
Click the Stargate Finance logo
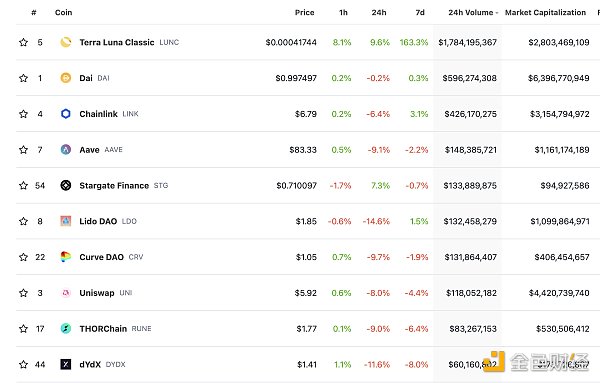point(66,186)
